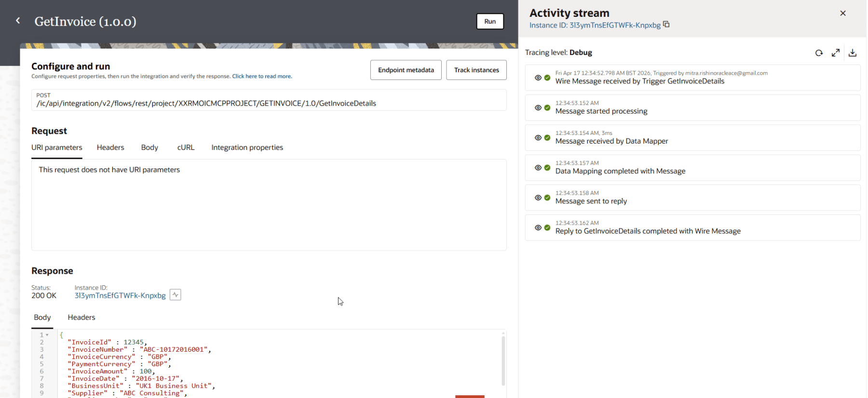
Task: Open the cURL tab
Action: (x=186, y=147)
